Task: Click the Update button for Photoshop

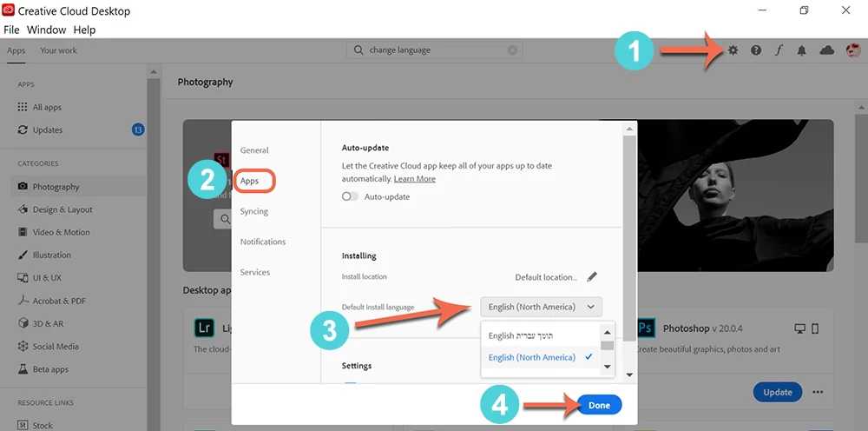Action: 778,392
